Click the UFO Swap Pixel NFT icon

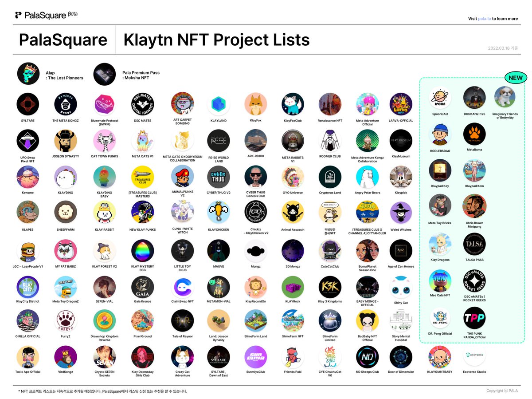[28, 141]
